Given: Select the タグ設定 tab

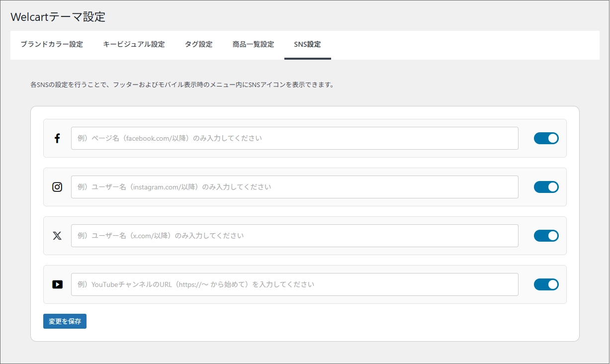Looking at the screenshot, I should (198, 44).
